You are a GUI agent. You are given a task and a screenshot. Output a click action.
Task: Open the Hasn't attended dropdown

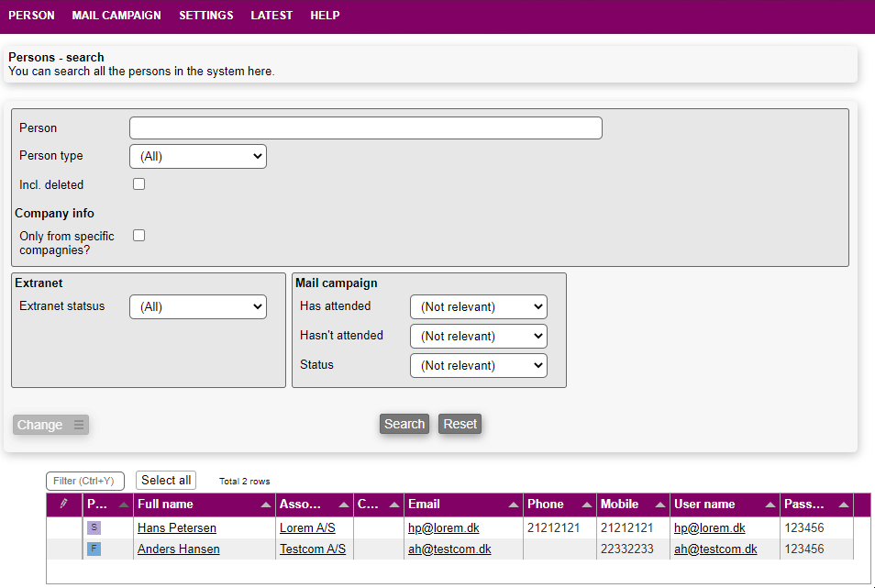click(479, 336)
